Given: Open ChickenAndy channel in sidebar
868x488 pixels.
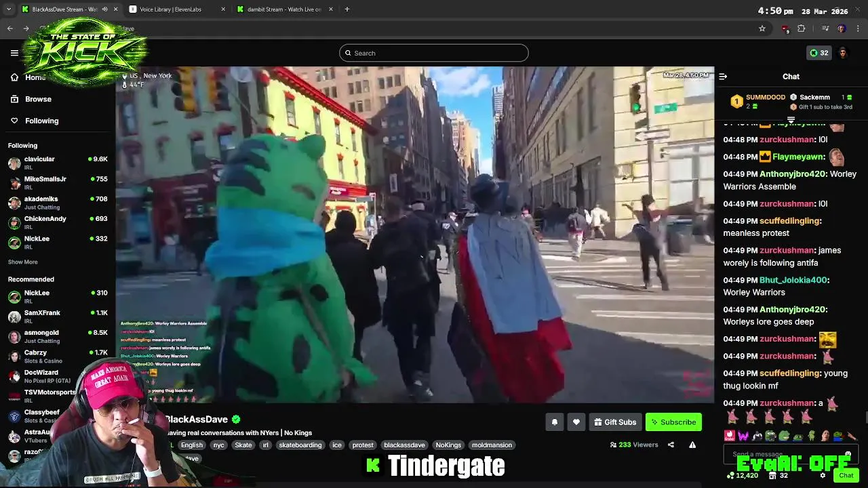Looking at the screenshot, I should tap(58, 222).
